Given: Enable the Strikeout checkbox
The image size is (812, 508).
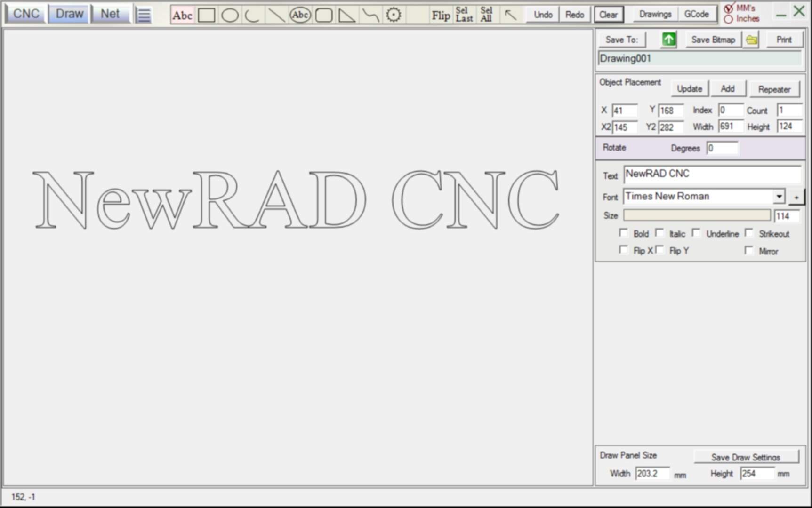Looking at the screenshot, I should coord(749,233).
